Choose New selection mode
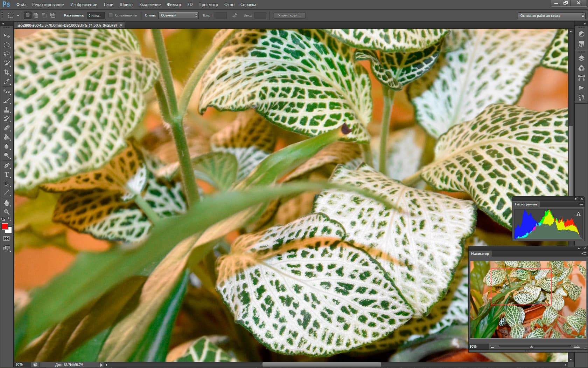The width and height of the screenshot is (588, 368). 28,15
